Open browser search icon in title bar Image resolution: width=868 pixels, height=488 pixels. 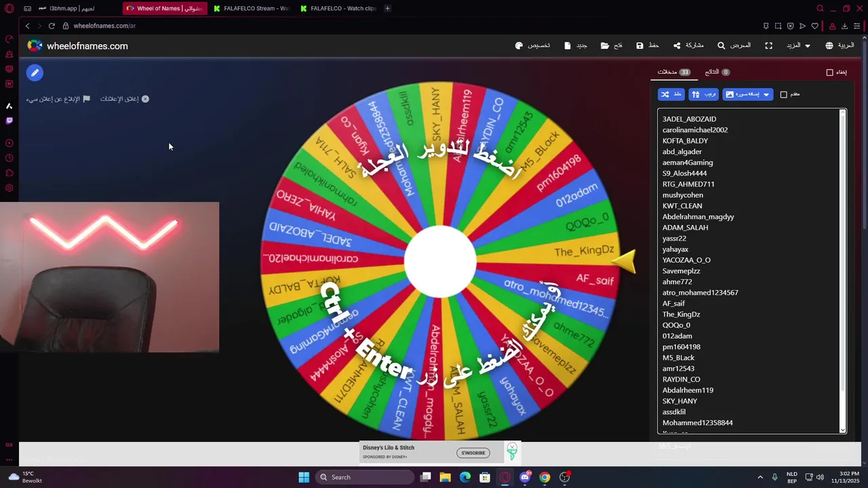pyautogui.click(x=820, y=8)
